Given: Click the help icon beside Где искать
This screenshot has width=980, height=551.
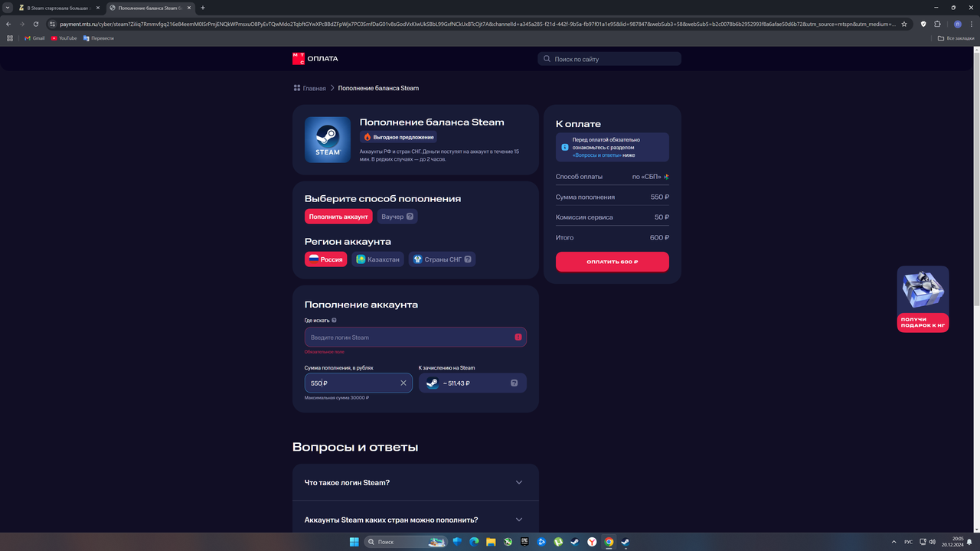Looking at the screenshot, I should pyautogui.click(x=335, y=321).
